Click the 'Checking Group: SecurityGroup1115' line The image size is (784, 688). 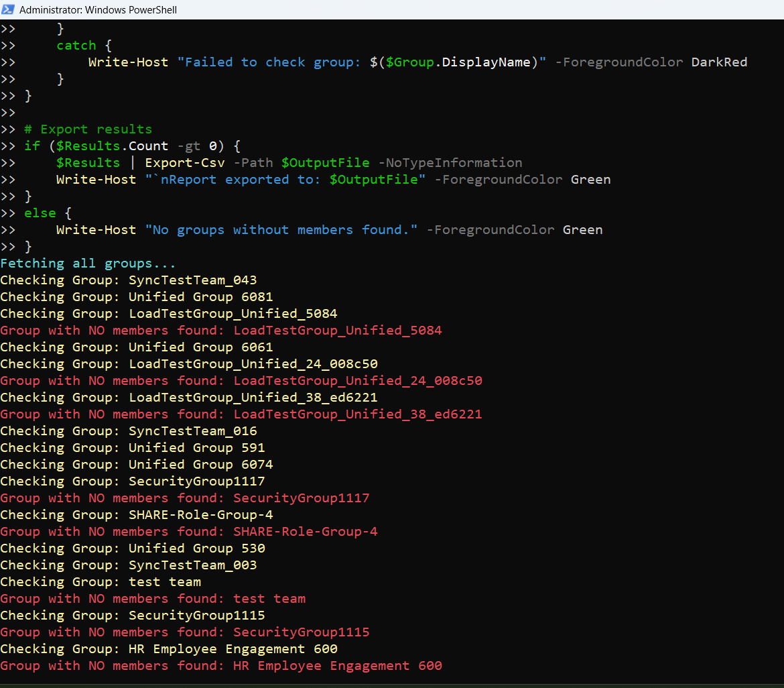133,616
